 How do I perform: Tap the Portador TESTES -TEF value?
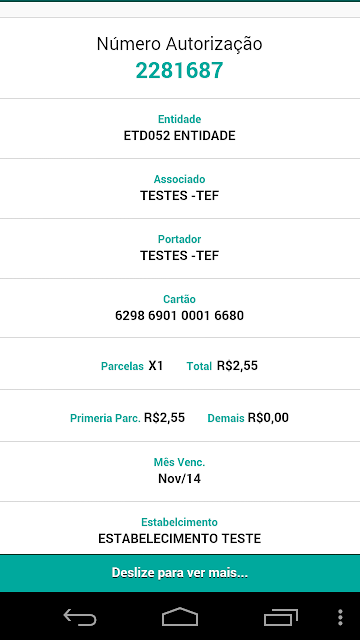point(180,256)
